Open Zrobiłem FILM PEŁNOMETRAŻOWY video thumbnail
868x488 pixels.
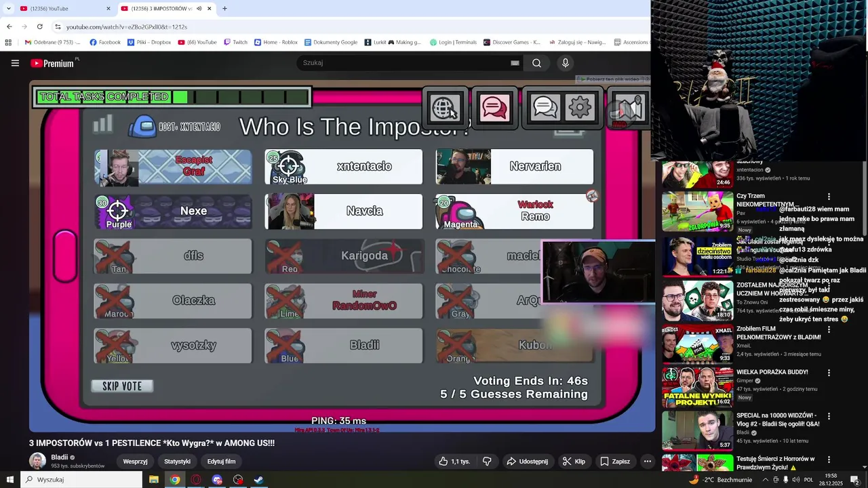pos(697,344)
